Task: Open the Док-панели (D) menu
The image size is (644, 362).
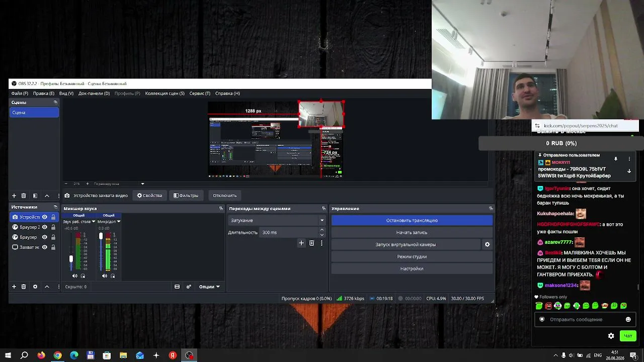Action: (94, 93)
